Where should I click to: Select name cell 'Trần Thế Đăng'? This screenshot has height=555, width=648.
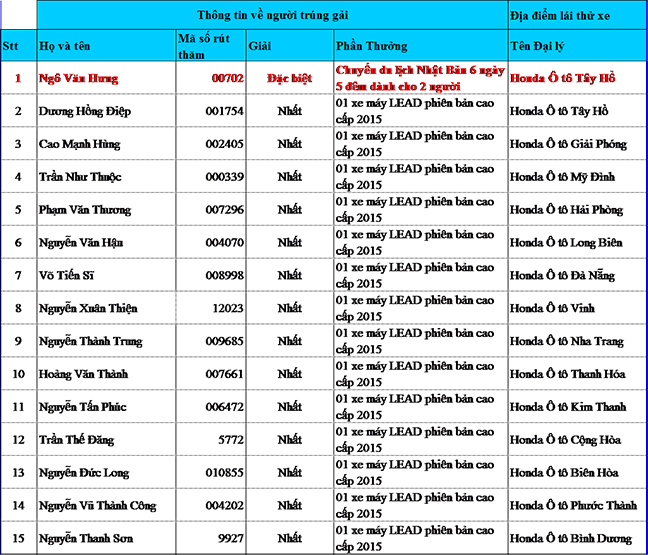(106, 439)
